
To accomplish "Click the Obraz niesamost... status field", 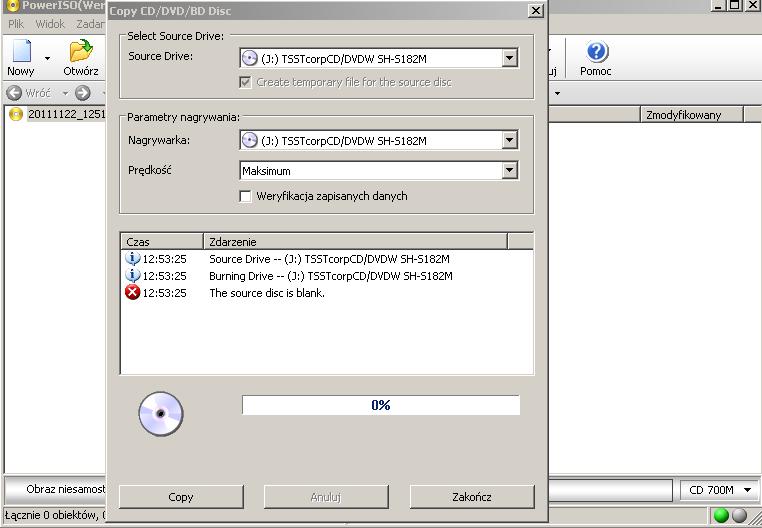I will (55, 489).
